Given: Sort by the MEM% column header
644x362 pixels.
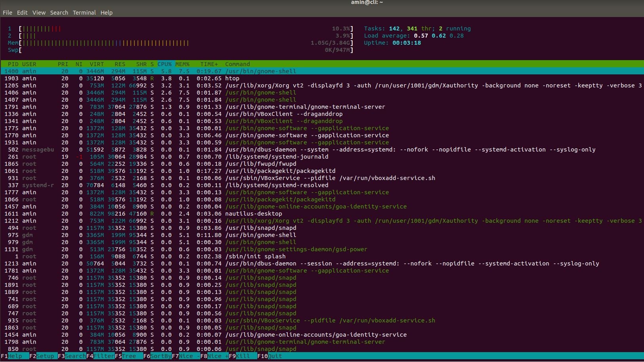Looking at the screenshot, I should 182,64.
